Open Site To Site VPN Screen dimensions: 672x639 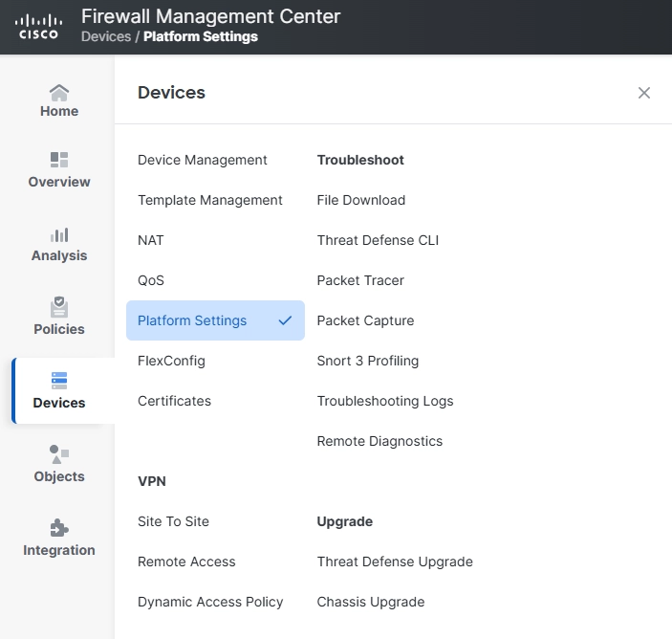click(x=174, y=521)
